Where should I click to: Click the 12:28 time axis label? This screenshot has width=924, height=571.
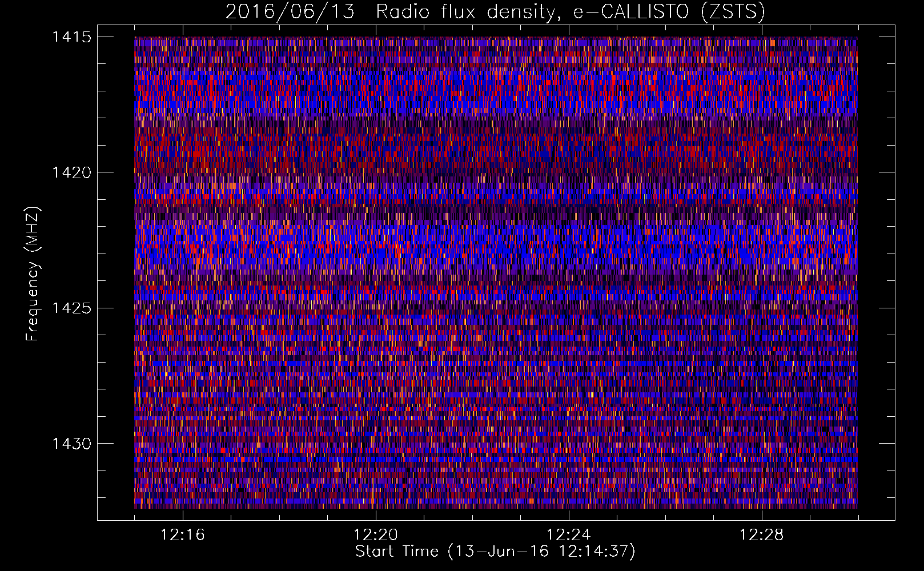(x=762, y=535)
